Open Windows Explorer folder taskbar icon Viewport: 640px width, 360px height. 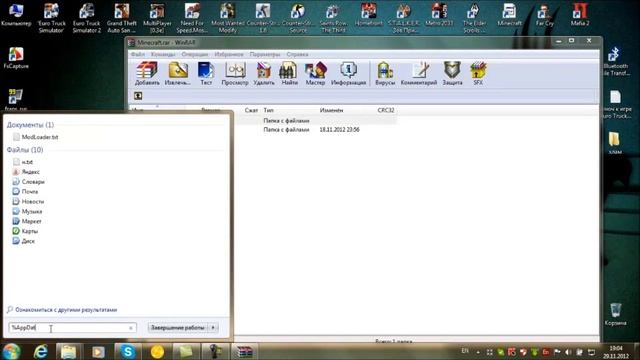(69, 351)
